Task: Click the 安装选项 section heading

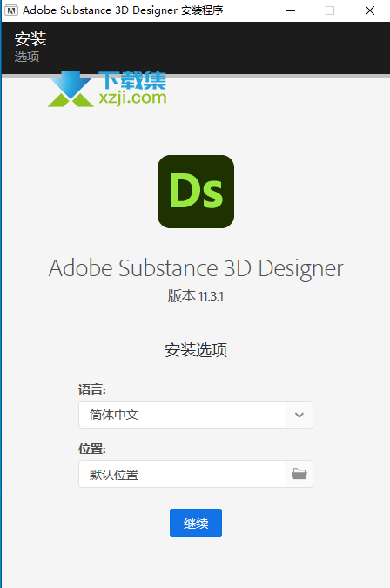Action: (x=196, y=350)
